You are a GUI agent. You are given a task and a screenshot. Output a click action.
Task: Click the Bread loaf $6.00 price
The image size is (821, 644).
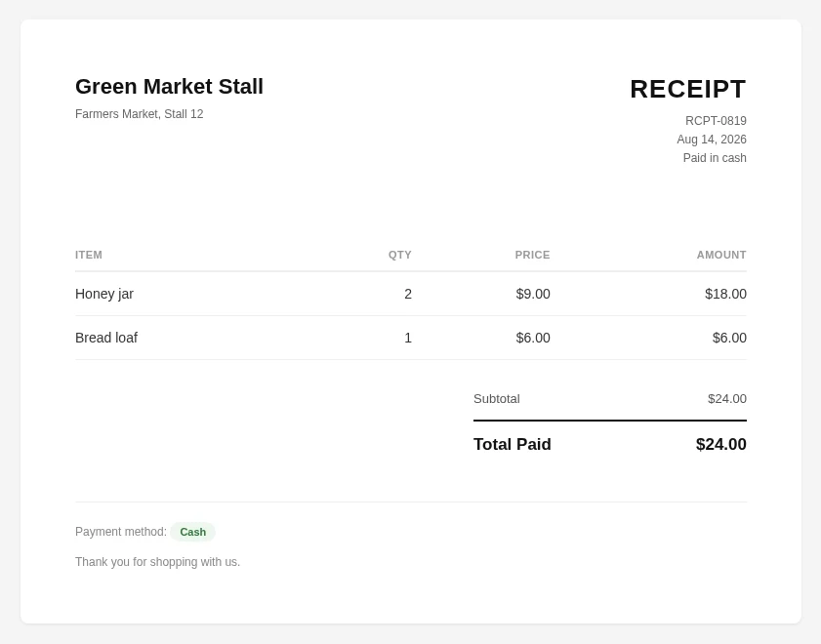(x=533, y=338)
